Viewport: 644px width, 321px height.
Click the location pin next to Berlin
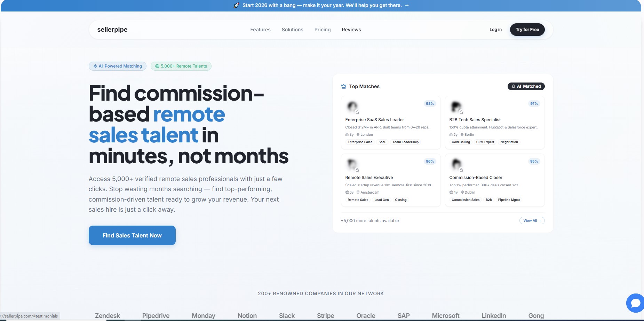coord(462,134)
